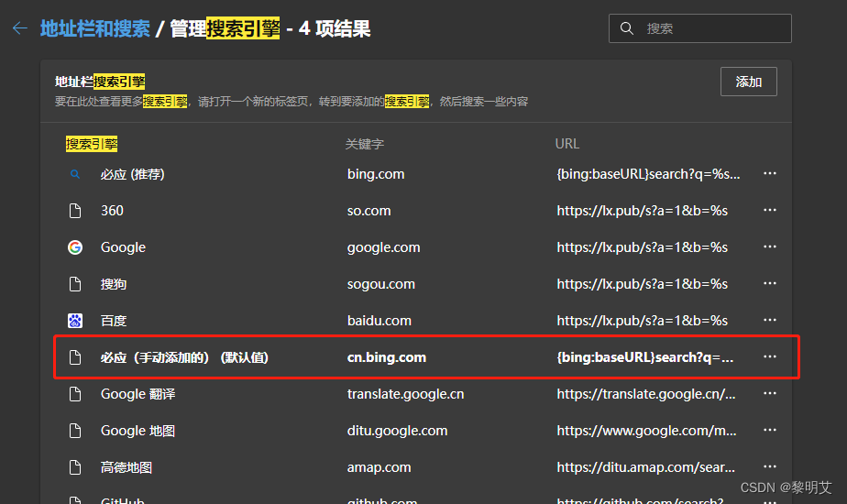The image size is (847, 504).
Task: Select the 高德地图 engine name
Action: point(126,468)
